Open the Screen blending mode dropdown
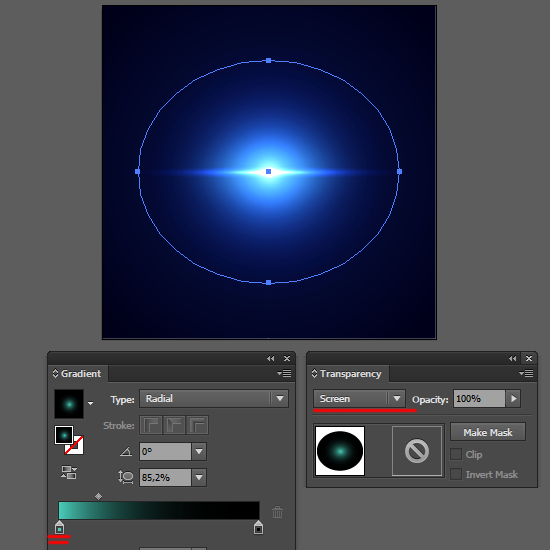The image size is (550, 550). pyautogui.click(x=359, y=398)
